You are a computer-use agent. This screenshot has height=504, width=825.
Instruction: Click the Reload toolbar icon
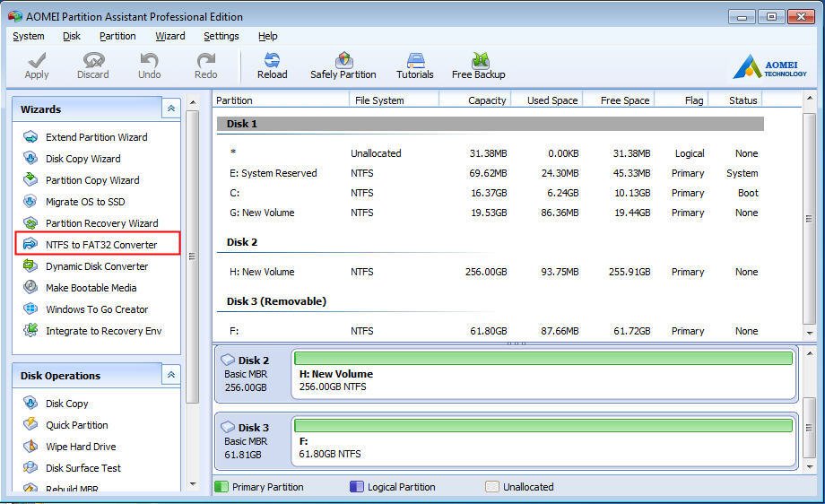(272, 60)
